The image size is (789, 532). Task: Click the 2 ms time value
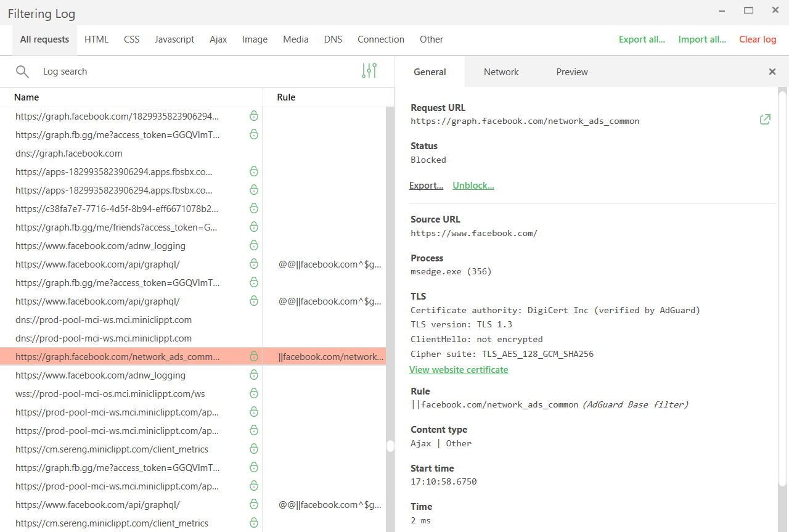coord(421,520)
